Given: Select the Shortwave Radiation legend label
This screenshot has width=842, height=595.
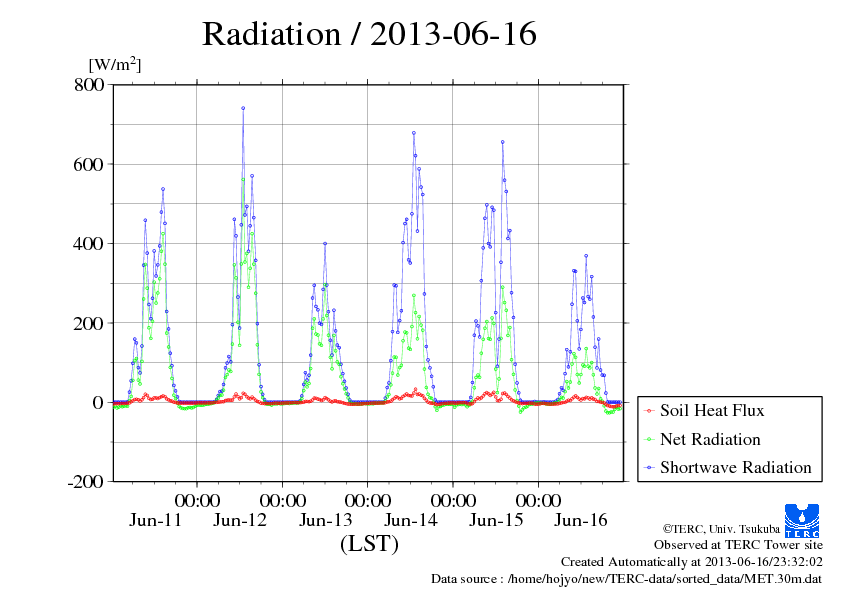Looking at the screenshot, I should pyautogui.click(x=735, y=467).
